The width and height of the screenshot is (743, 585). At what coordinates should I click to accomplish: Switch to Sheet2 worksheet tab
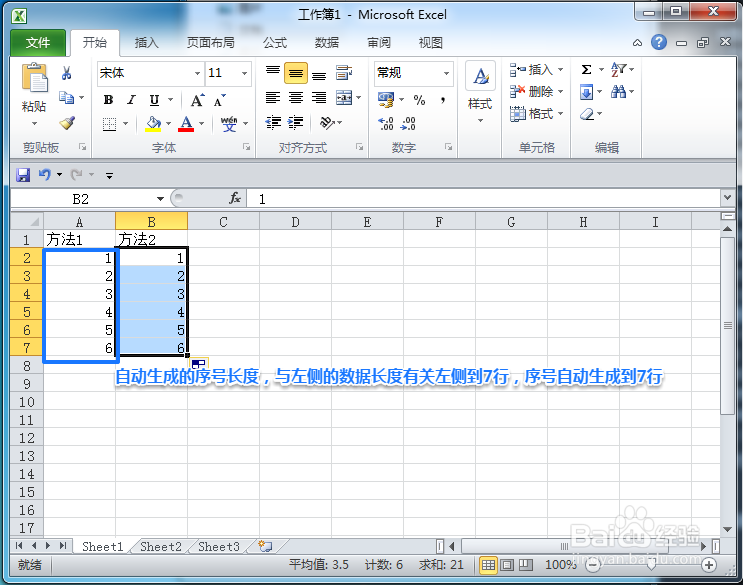click(x=161, y=547)
